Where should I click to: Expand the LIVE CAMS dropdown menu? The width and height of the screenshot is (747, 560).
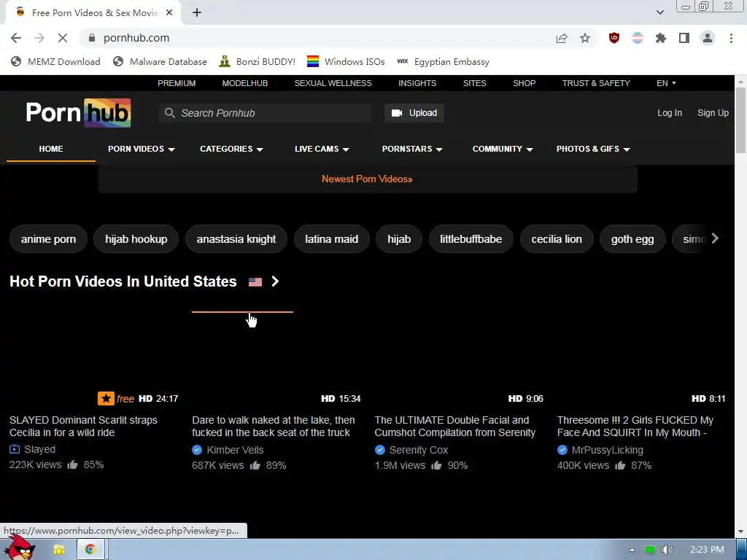coord(322,149)
